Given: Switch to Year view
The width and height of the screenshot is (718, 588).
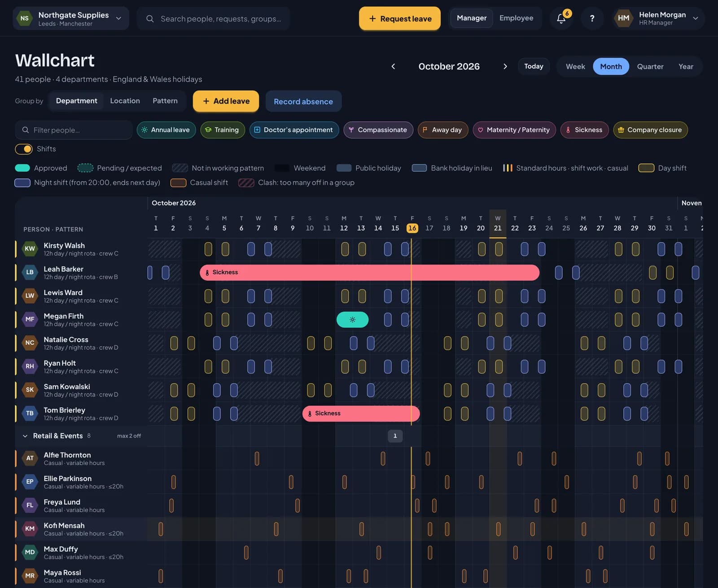Looking at the screenshot, I should click(x=686, y=66).
